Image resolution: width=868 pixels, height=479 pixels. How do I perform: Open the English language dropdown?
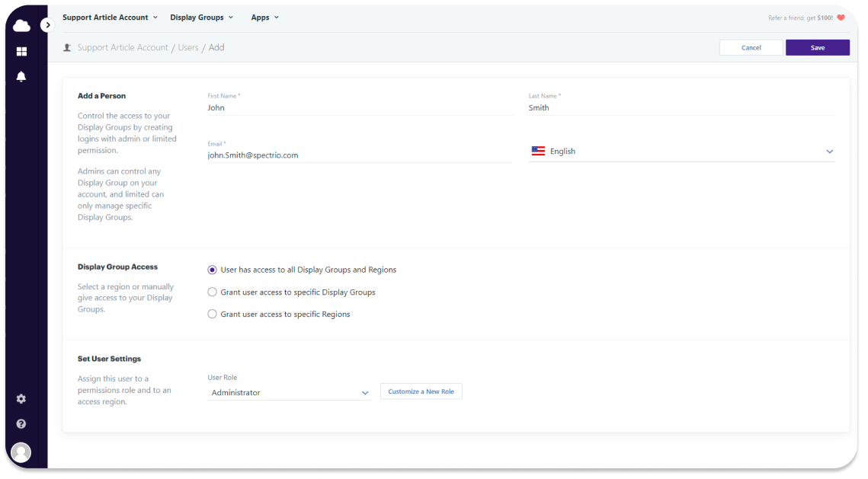(681, 151)
